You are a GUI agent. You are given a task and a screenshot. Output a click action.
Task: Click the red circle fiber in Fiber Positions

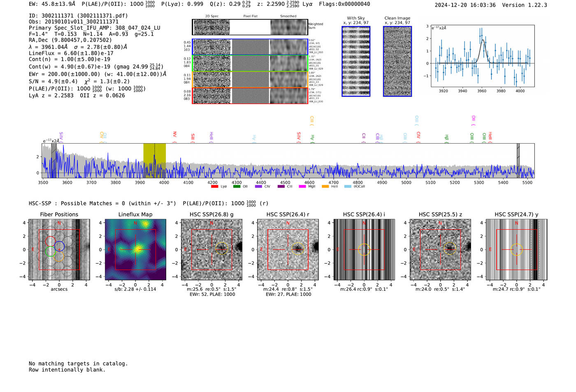click(x=50, y=241)
